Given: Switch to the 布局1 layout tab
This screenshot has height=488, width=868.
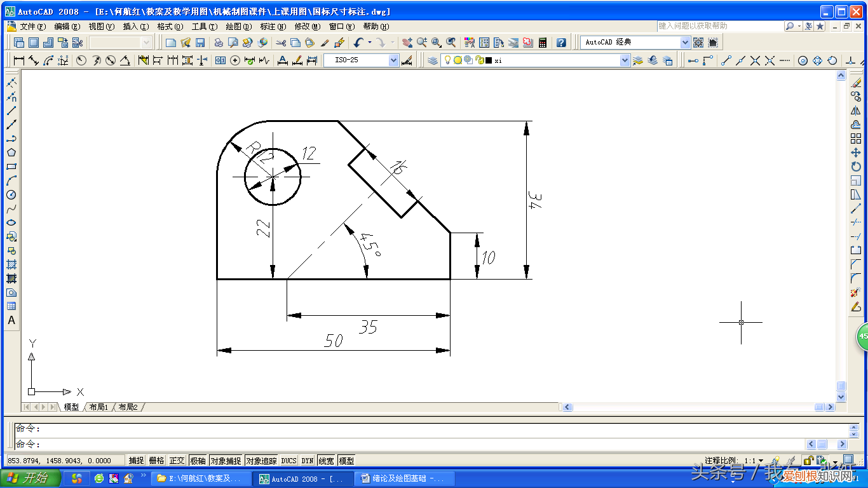Looking at the screenshot, I should click(98, 407).
